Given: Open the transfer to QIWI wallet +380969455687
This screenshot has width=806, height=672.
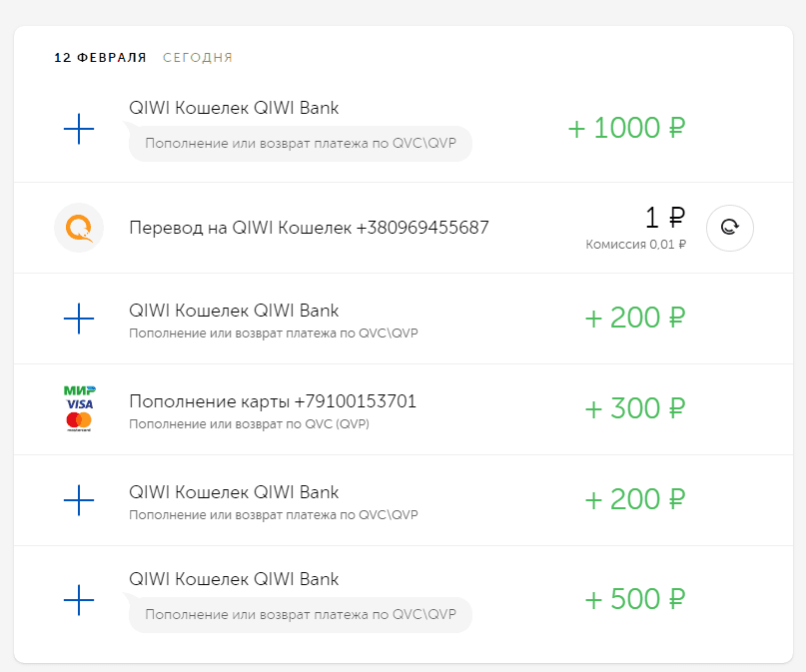Looking at the screenshot, I should pos(309,228).
